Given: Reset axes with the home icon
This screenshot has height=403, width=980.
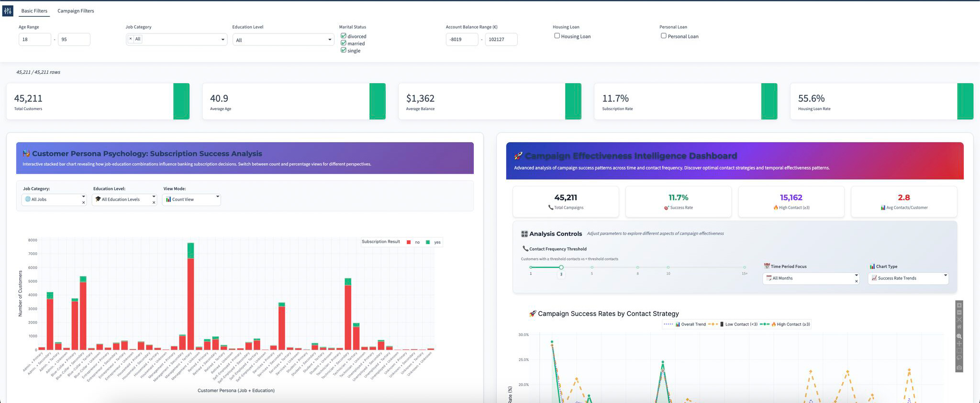Looking at the screenshot, I should 959,327.
